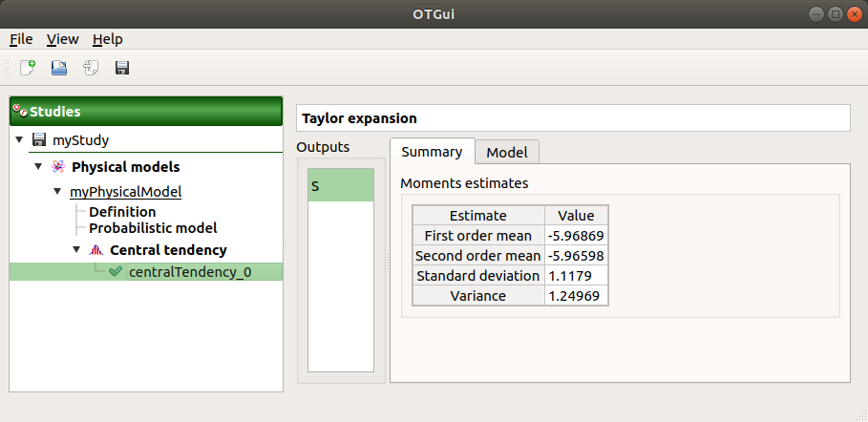The width and height of the screenshot is (868, 422).
Task: Collapse the myPhysicalModel node
Action: pos(57,192)
